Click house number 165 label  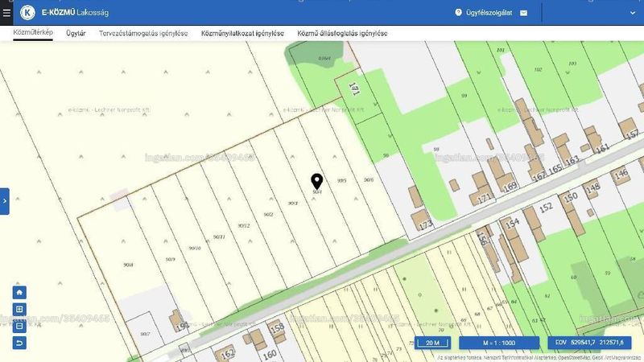click(555, 169)
